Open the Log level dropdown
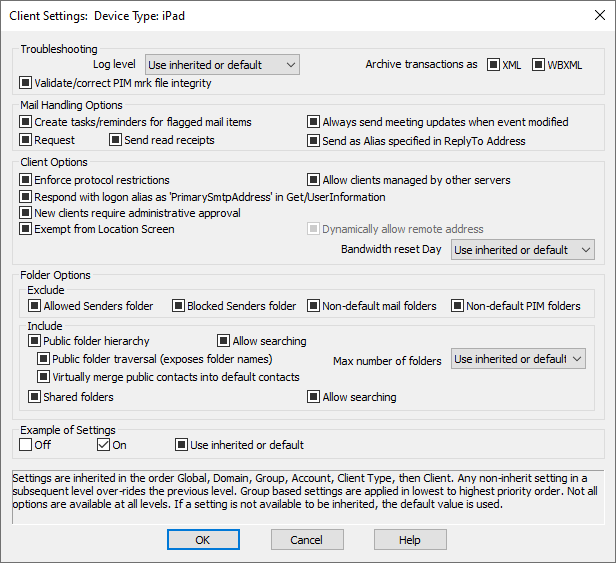The height and width of the screenshot is (563, 616). [222, 65]
